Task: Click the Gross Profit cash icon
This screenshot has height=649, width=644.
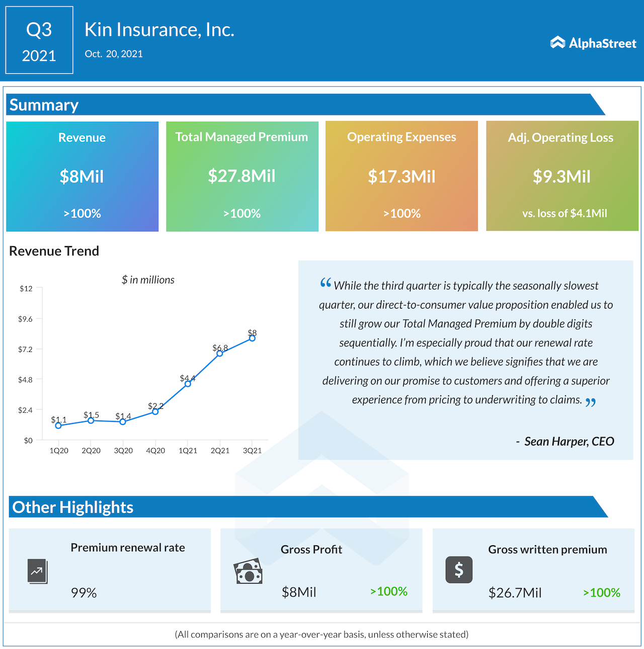Action: 248,571
